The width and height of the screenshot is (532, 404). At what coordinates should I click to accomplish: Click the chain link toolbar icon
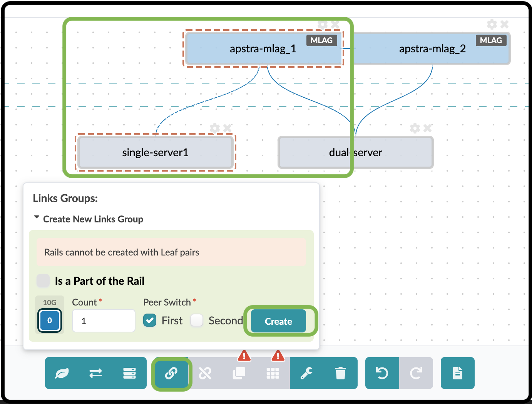coord(171,373)
